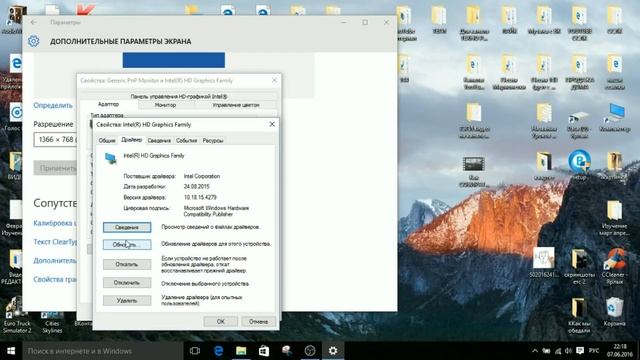The image size is (640, 360).
Task: Go back with the Параметры arrow
Action: (33, 22)
